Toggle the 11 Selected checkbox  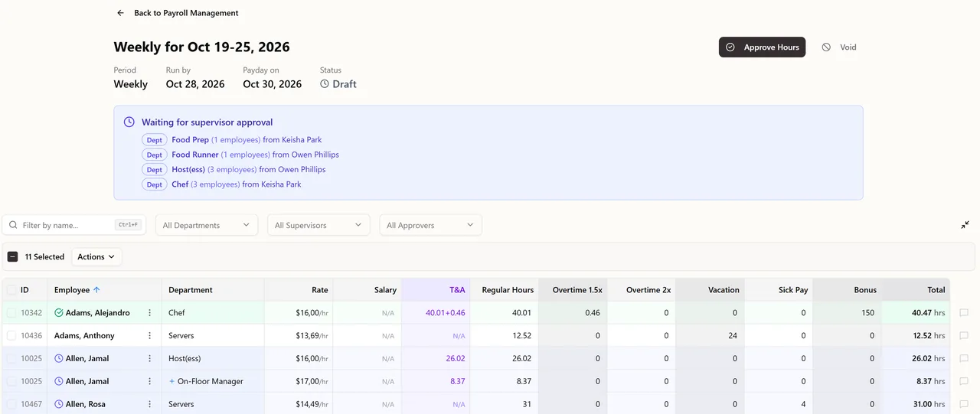click(x=12, y=257)
